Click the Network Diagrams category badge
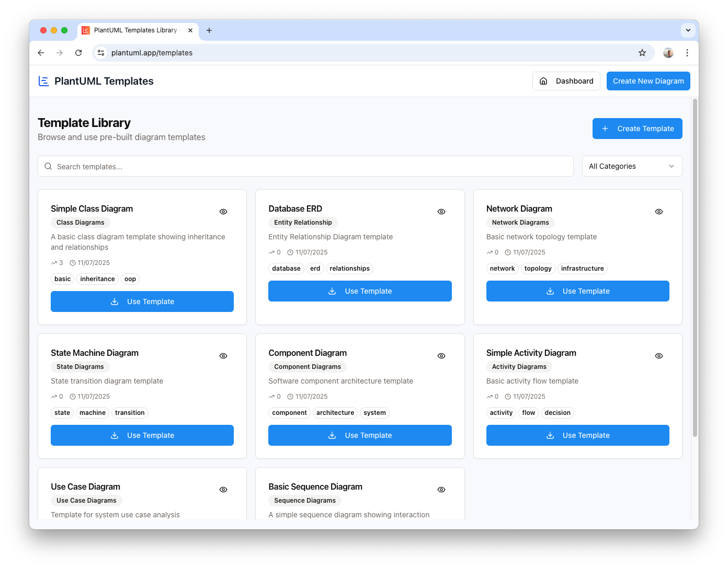Viewport: 728px width, 568px height. point(520,223)
